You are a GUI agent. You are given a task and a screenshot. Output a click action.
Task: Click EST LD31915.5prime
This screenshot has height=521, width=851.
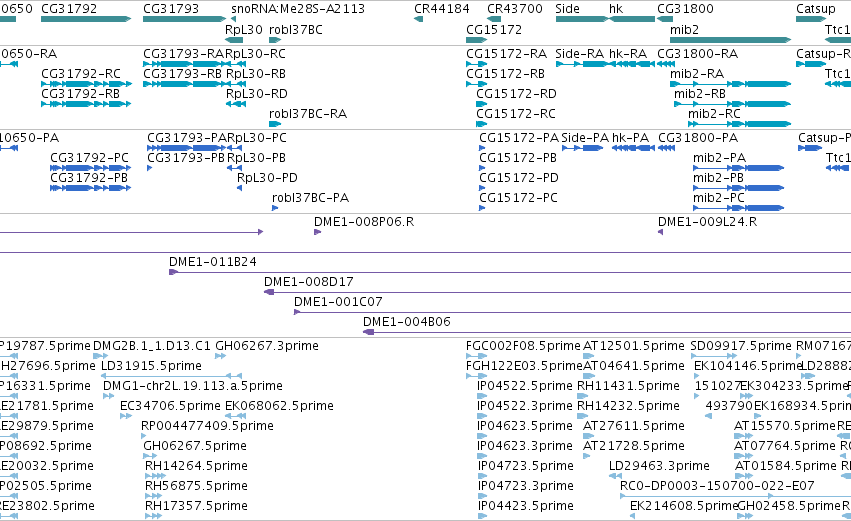coord(151,366)
